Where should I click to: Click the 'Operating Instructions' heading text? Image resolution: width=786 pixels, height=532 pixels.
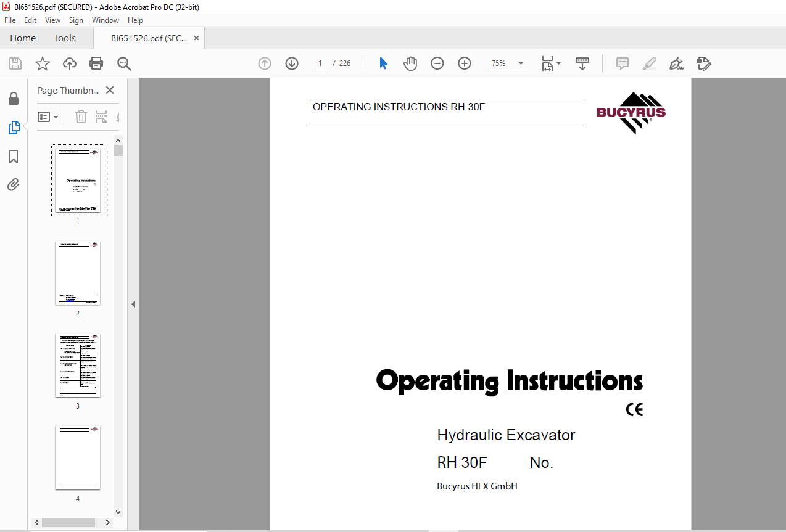coord(510,380)
